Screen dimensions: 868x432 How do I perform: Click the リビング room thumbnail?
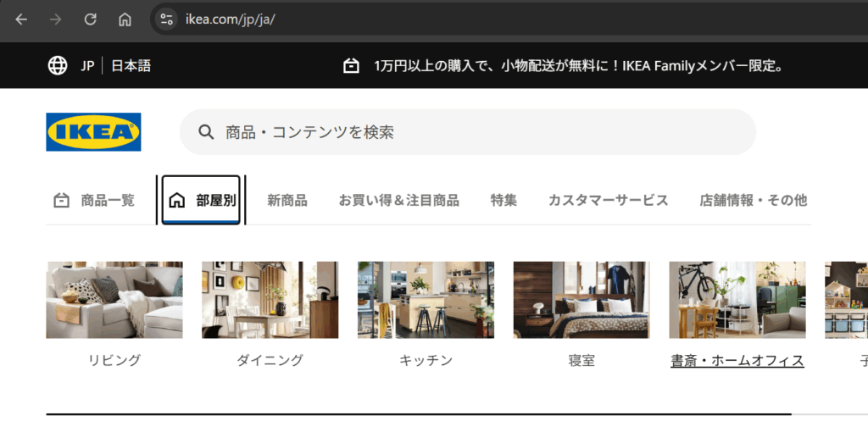(114, 300)
